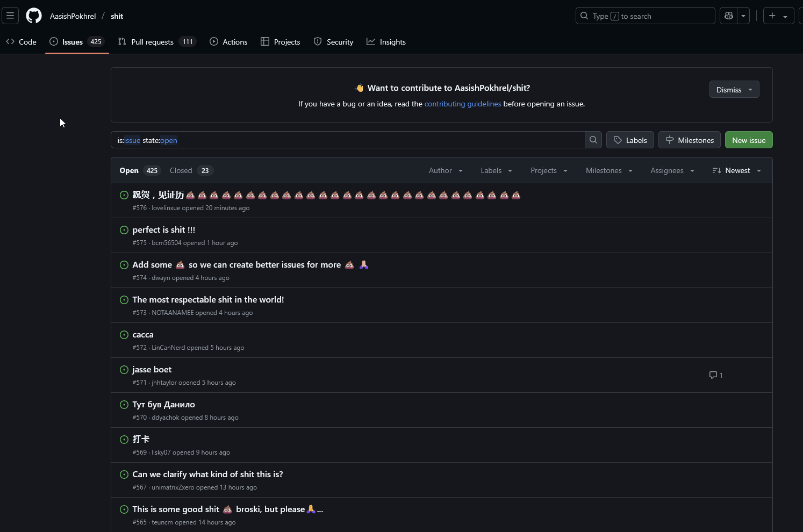Screen dimensions: 803x532
Task: Open the Insights graph icon
Action: tap(371, 41)
